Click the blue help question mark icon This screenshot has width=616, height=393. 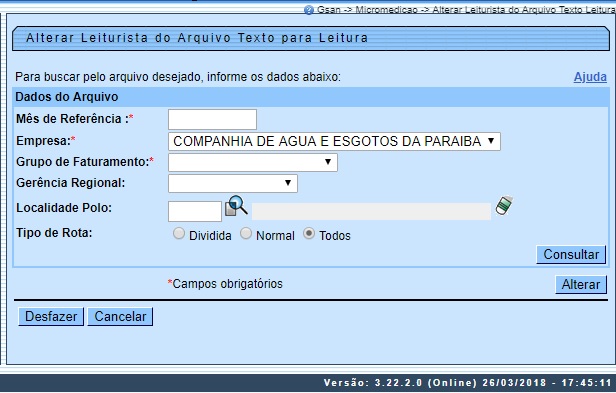(x=309, y=10)
